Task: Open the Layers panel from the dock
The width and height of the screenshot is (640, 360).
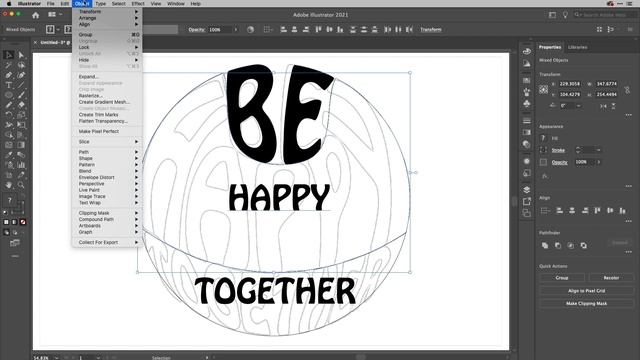Action: [x=527, y=190]
